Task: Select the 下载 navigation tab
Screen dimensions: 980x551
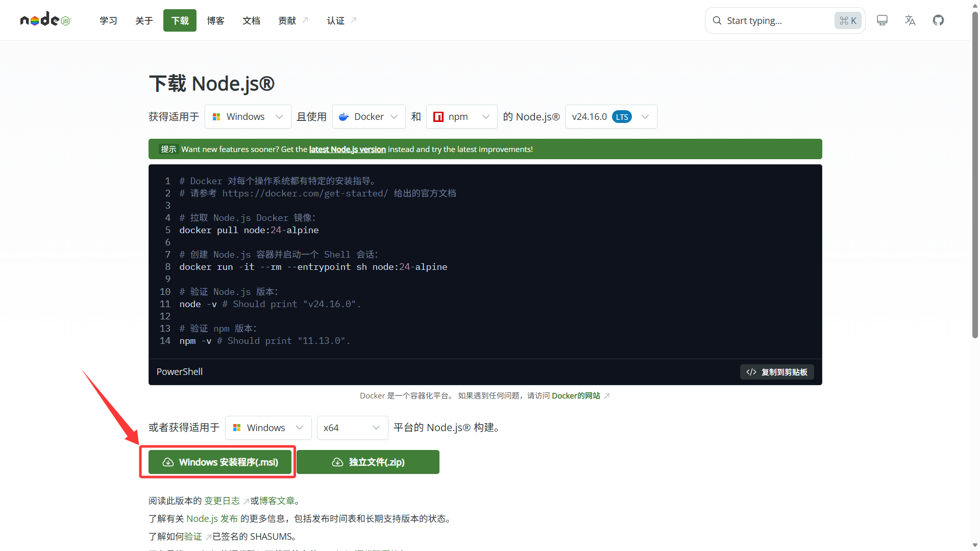Action: (180, 20)
